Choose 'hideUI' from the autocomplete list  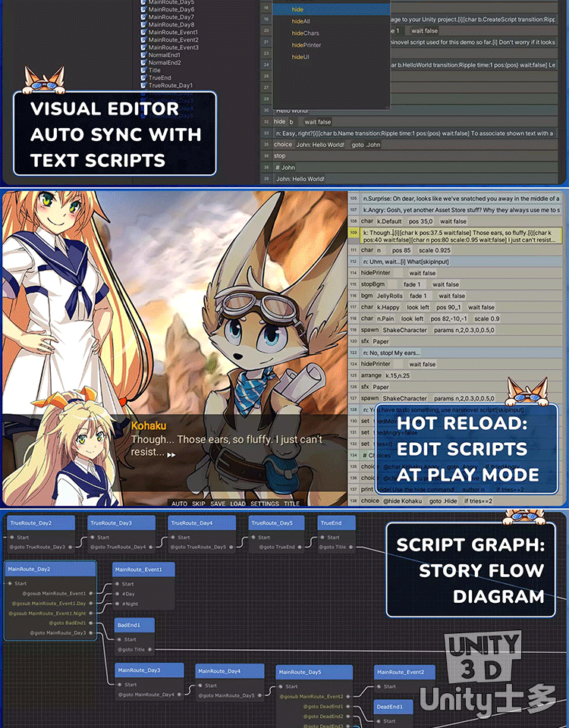click(300, 57)
